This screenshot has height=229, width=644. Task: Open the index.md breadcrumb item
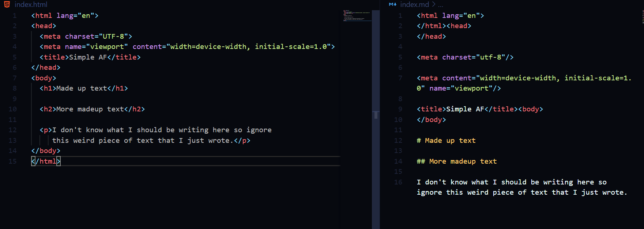pos(415,4)
